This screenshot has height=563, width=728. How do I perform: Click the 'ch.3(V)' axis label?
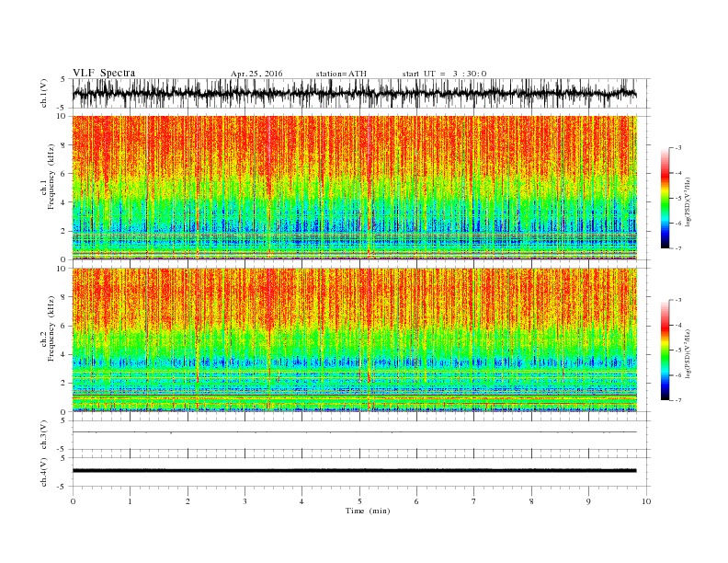pyautogui.click(x=44, y=436)
